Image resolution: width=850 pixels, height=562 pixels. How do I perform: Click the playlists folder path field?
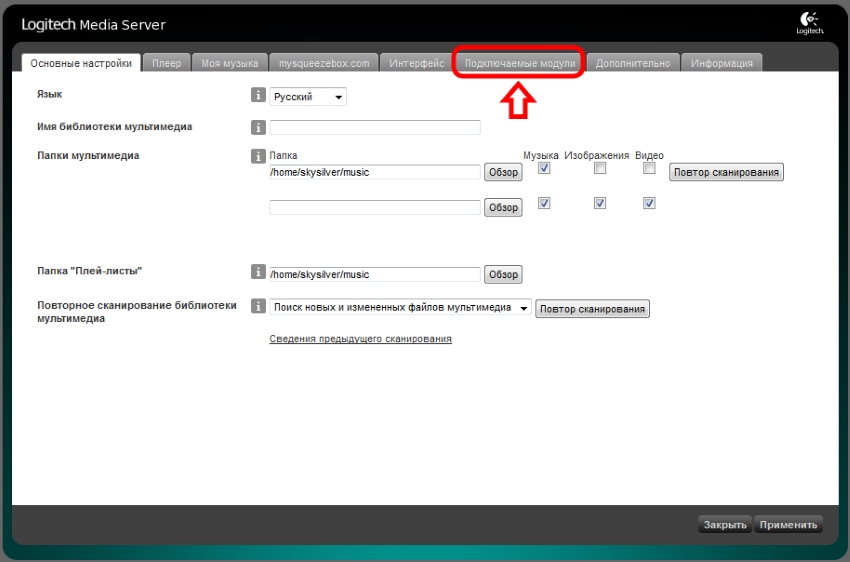point(375,274)
